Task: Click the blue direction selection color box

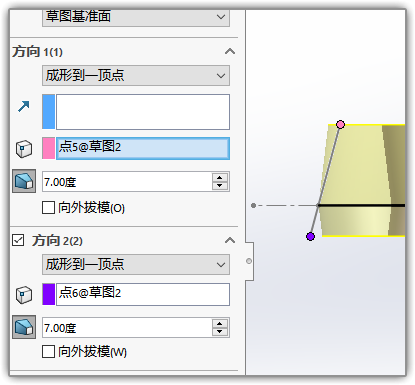Action: [x=48, y=112]
